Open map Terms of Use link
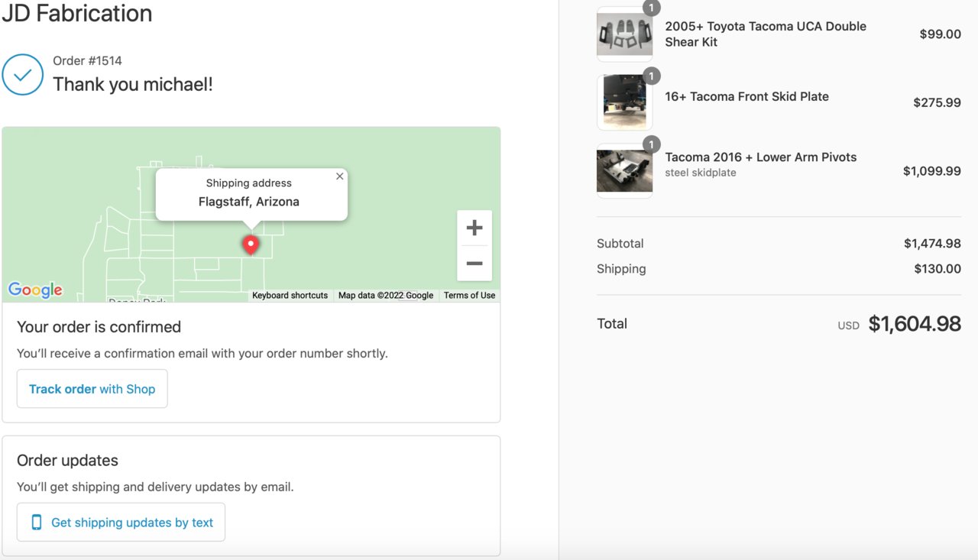Screen dimensions: 978x560 469,296
